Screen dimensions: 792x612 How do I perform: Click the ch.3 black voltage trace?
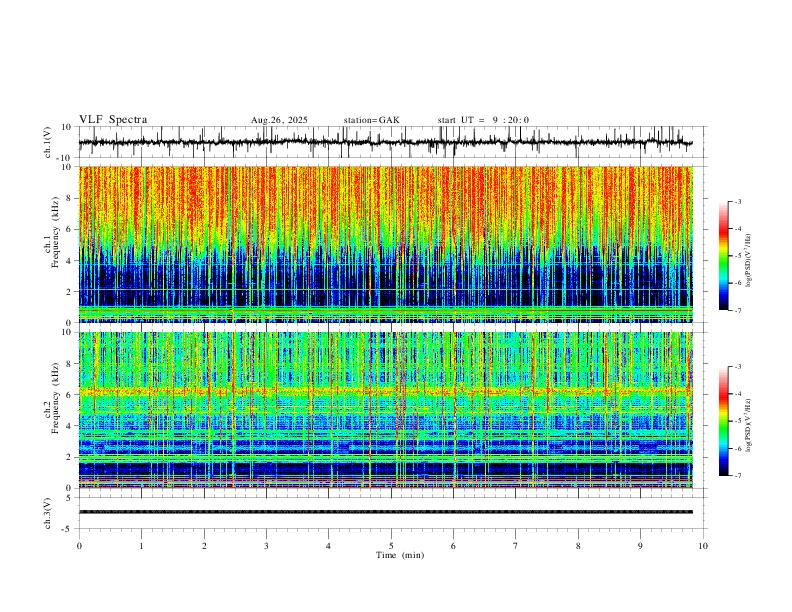(385, 512)
